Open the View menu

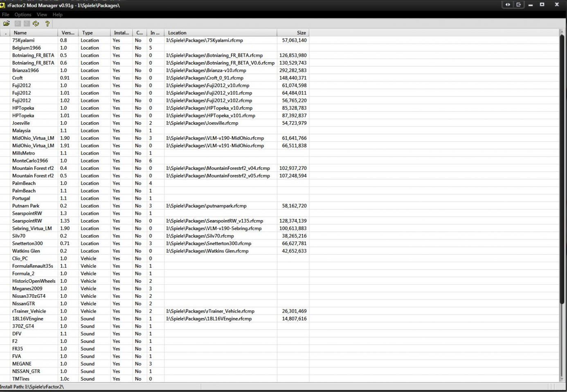42,15
